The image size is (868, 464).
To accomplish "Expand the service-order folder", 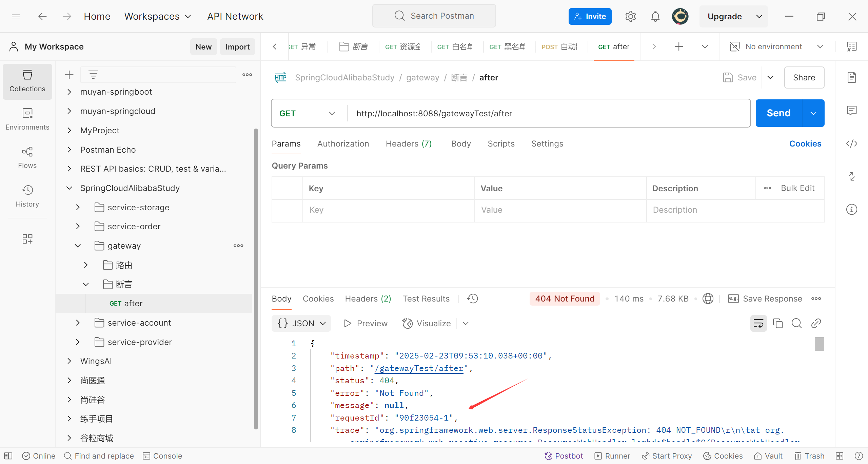I will pyautogui.click(x=78, y=226).
